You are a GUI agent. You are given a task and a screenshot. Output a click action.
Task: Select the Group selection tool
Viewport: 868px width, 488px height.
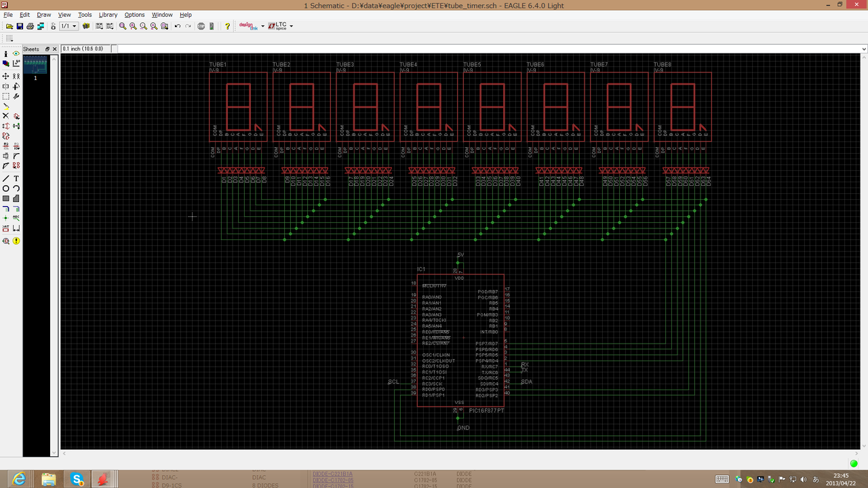click(x=5, y=96)
